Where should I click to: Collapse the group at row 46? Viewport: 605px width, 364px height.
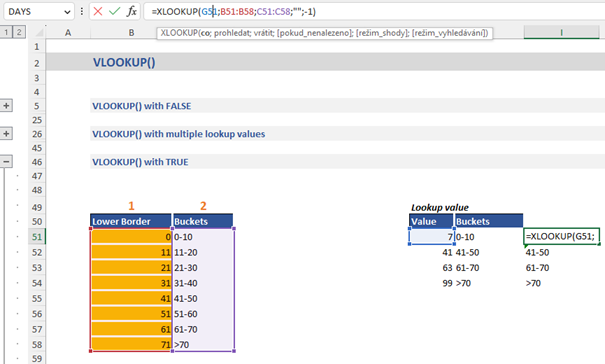[6, 161]
